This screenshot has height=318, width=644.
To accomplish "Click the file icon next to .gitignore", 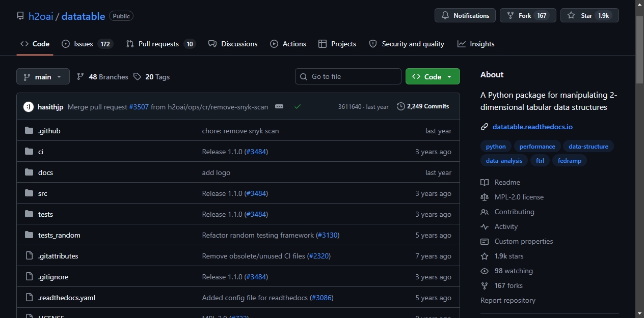I will pyautogui.click(x=29, y=277).
